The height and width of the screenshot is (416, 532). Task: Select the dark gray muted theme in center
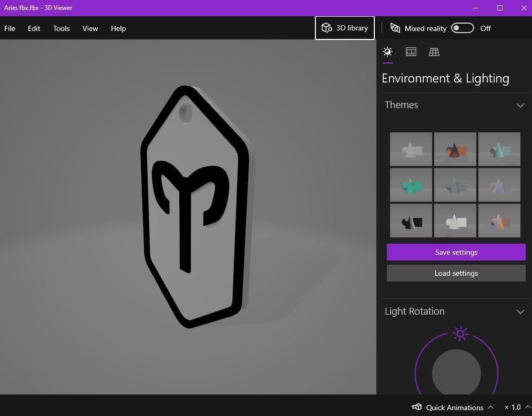click(455, 185)
